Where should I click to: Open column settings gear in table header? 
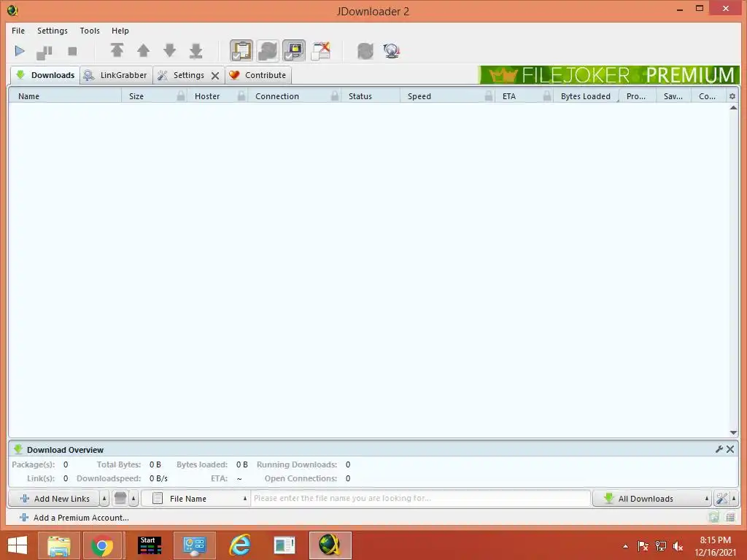(x=732, y=96)
